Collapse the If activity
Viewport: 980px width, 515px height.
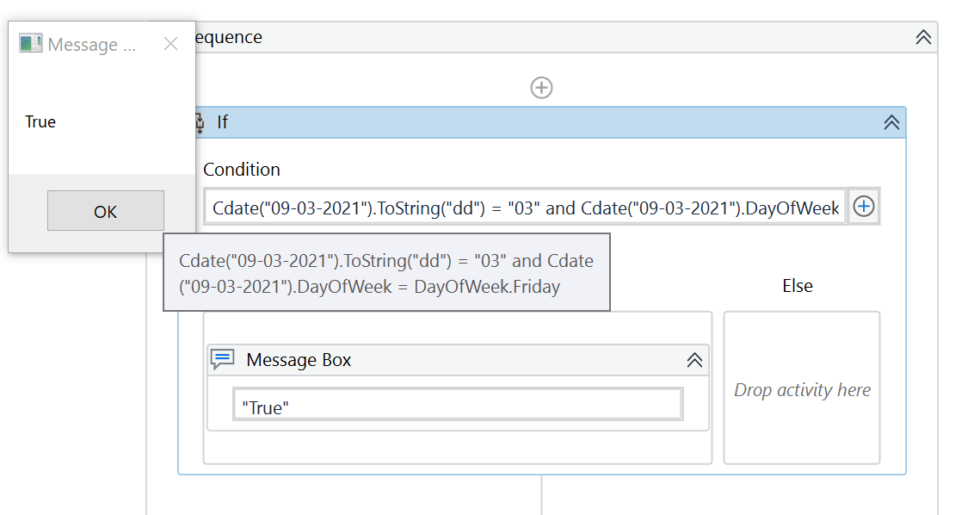[x=891, y=122]
